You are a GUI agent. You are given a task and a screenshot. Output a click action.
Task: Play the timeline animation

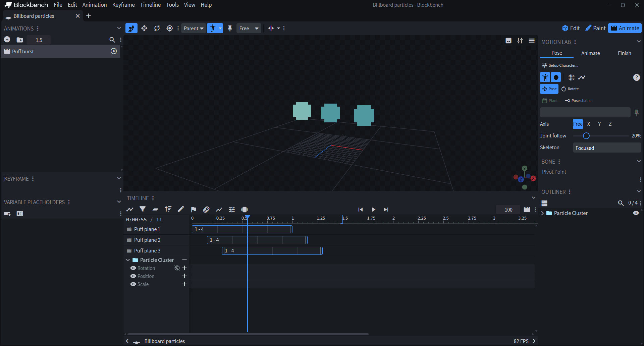(x=373, y=210)
